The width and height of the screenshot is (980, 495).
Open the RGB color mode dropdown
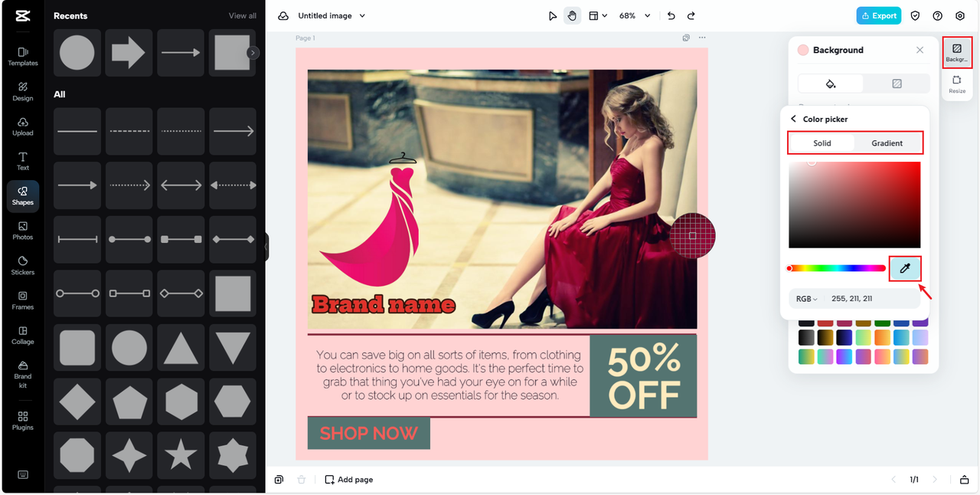click(807, 299)
